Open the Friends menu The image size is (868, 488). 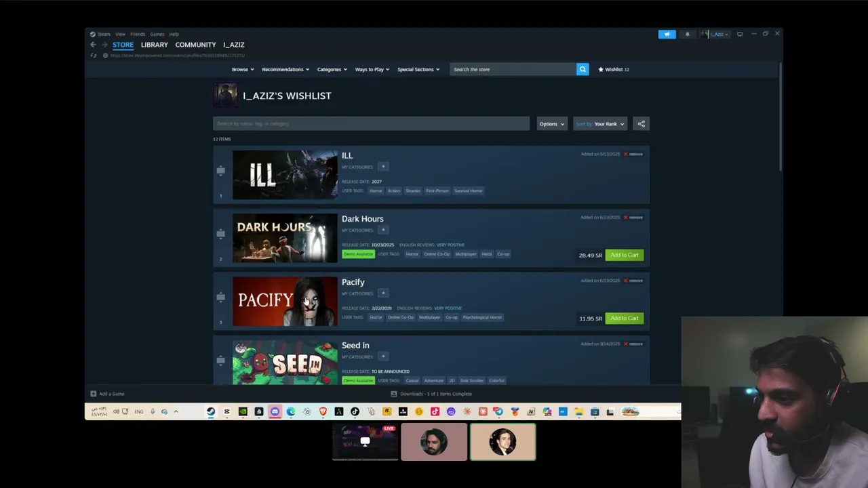(x=138, y=34)
